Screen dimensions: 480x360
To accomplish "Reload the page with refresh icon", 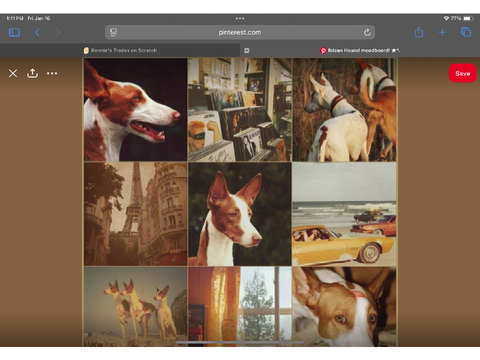I will coord(367,32).
